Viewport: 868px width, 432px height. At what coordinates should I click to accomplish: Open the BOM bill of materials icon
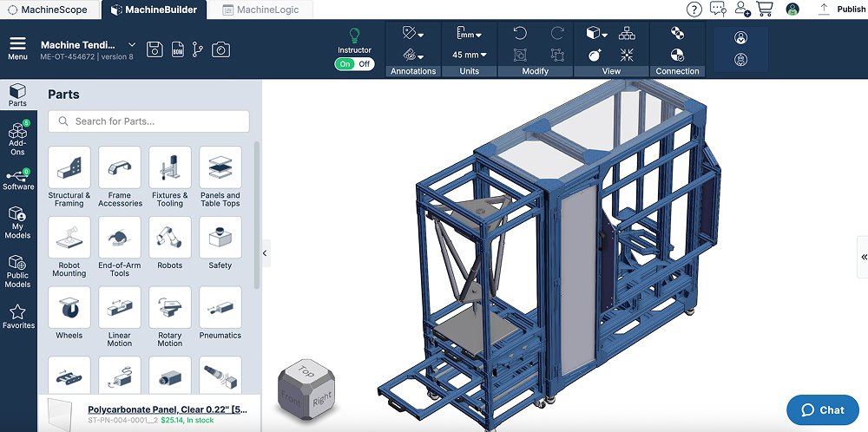click(178, 49)
